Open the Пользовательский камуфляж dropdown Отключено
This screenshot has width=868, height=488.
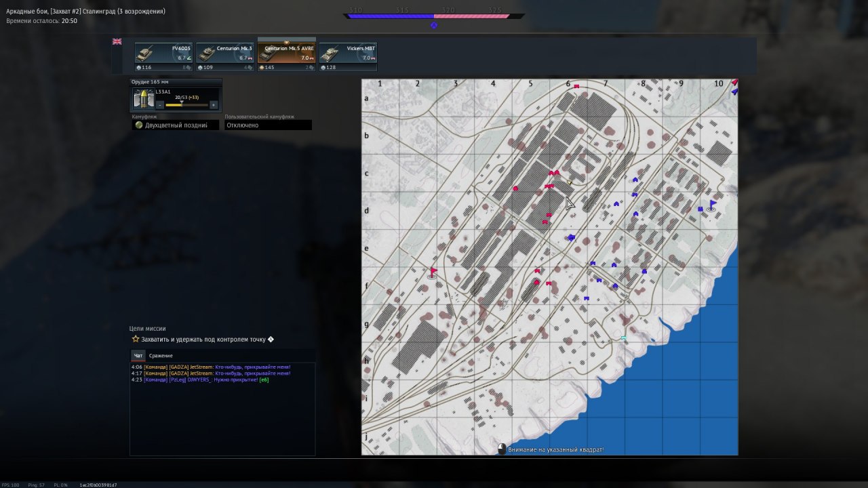point(268,125)
